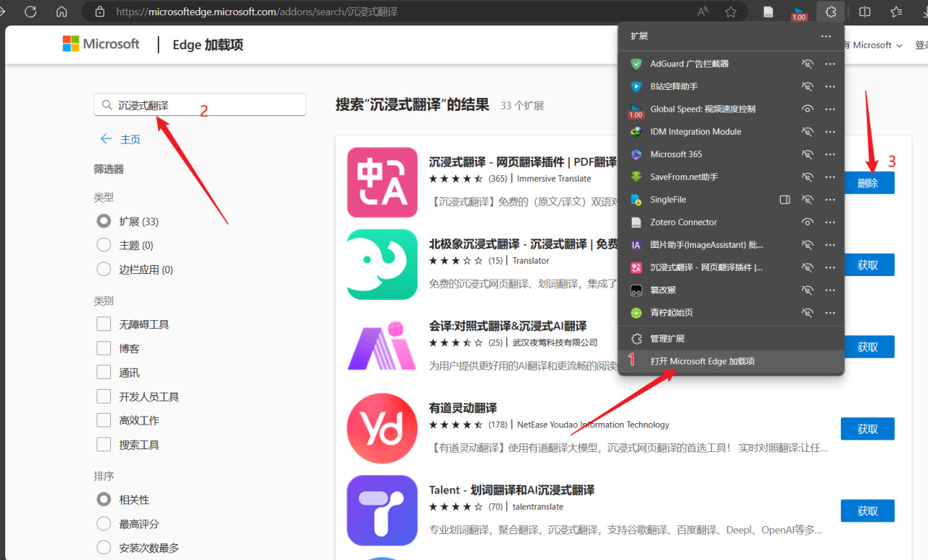Open Global Speed toolbar badge showing 1.00

tap(799, 13)
